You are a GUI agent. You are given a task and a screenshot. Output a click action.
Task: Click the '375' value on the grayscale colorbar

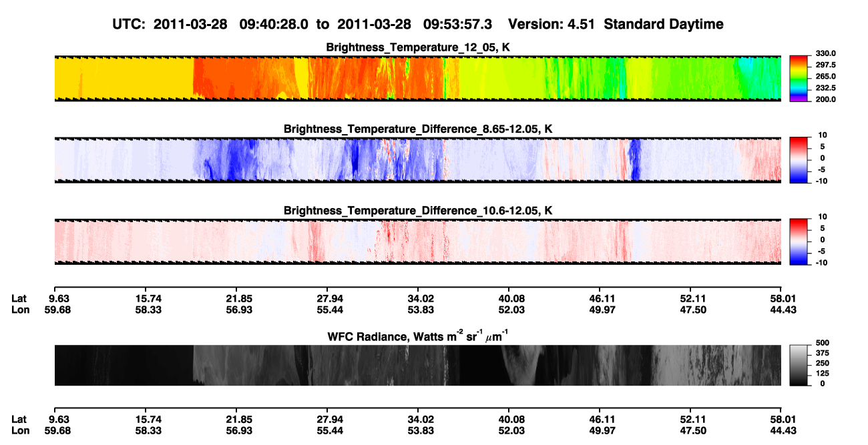821,353
